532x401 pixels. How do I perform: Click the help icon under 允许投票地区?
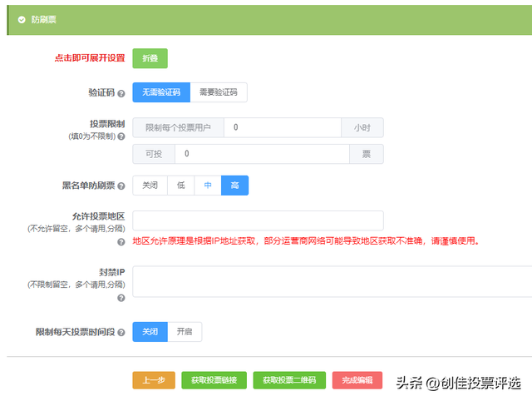tap(121, 241)
